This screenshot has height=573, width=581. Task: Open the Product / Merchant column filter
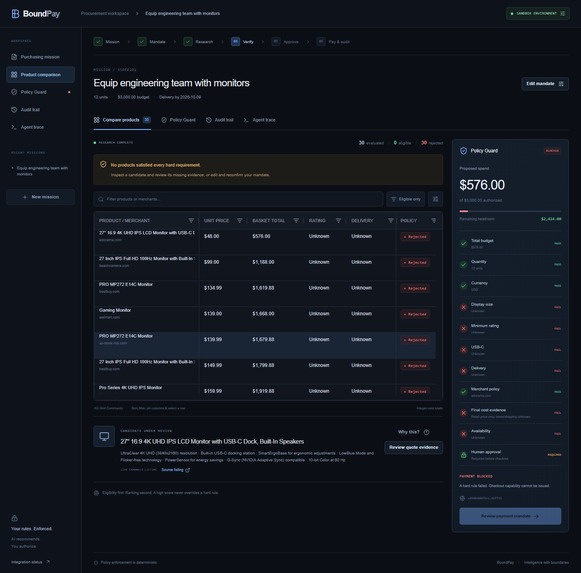tap(191, 221)
